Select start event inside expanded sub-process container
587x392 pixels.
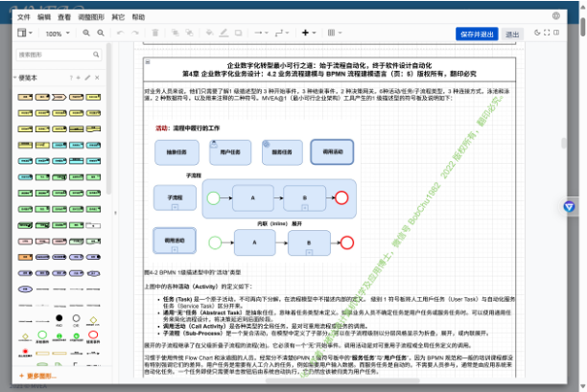pos(213,197)
